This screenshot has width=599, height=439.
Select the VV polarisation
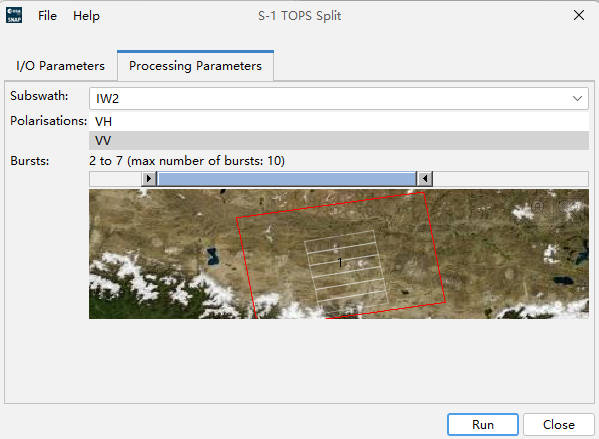339,140
